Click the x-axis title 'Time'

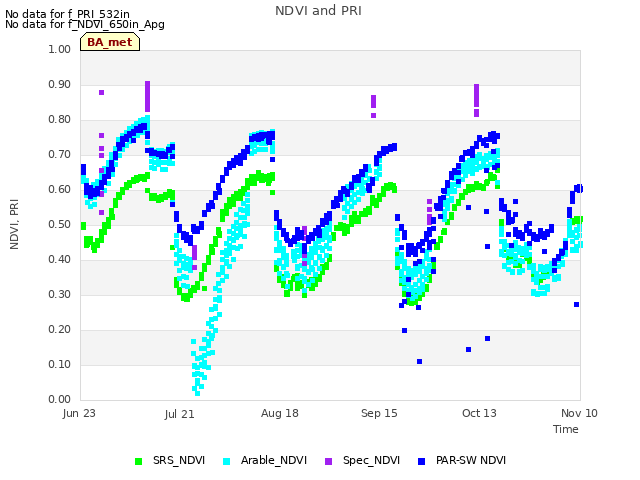(566, 429)
